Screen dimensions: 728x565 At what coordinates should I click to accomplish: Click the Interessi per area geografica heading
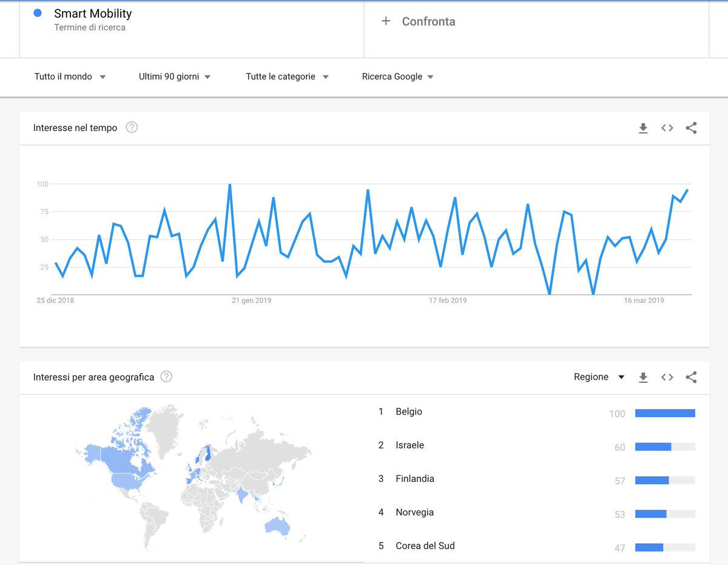[93, 377]
